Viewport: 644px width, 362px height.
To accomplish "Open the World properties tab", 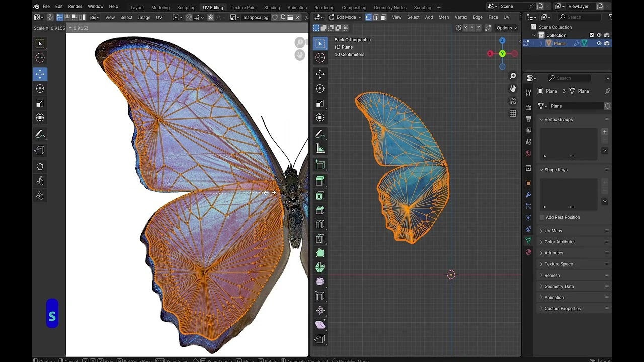I will (x=528, y=153).
